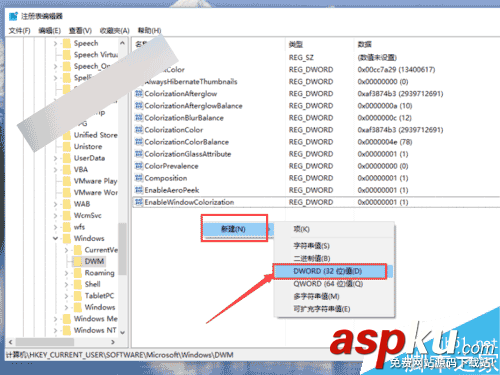Click the ColorizationColorBalance value icon
Image resolution: width=500 pixels, height=375 pixels.
click(x=139, y=142)
